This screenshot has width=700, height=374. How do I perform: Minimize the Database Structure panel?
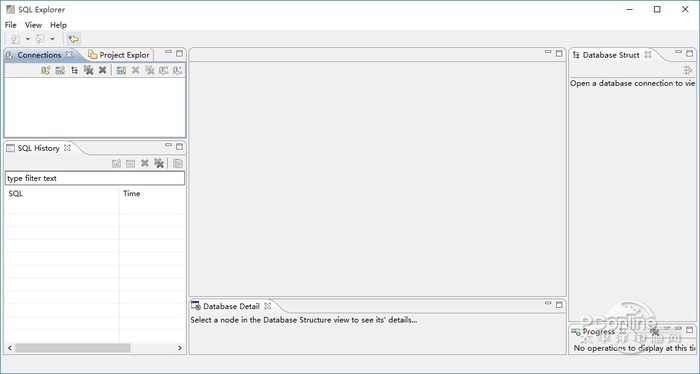[678, 53]
